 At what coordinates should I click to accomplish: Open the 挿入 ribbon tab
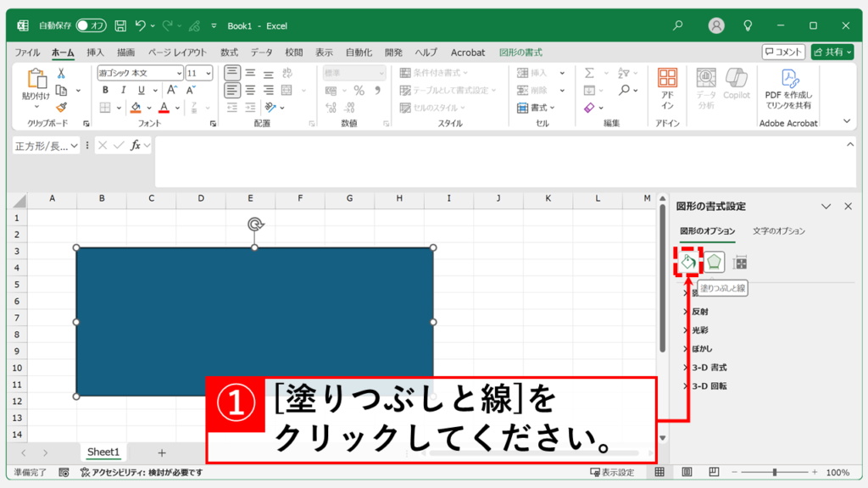tap(95, 53)
